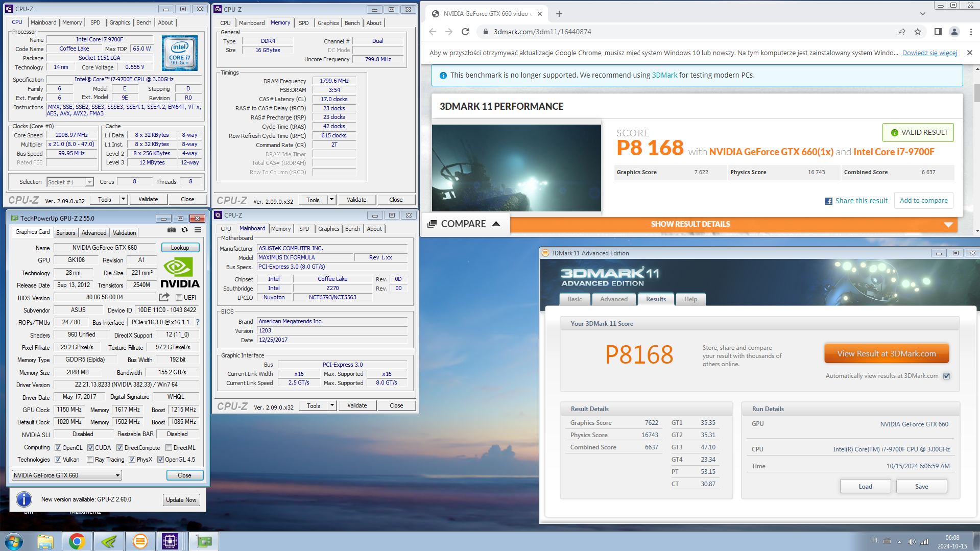980x551 pixels.
Task: Dismiss the Chrome Windows update info bar
Action: click(970, 53)
